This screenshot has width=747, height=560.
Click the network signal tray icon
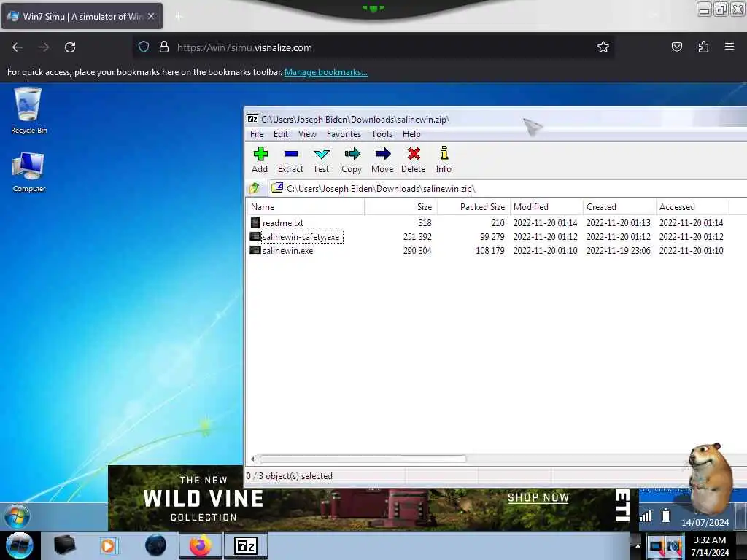[646, 516]
